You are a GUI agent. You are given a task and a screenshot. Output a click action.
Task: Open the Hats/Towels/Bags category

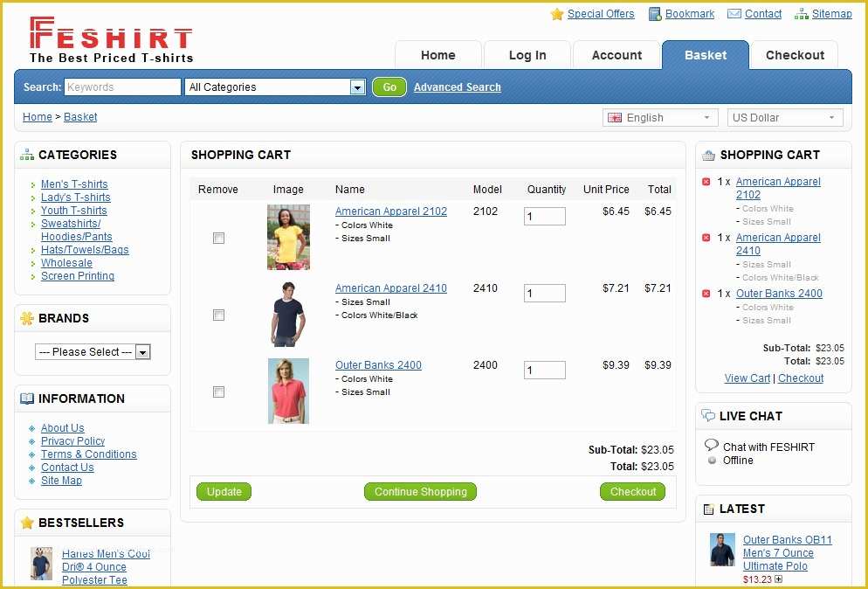pyautogui.click(x=85, y=250)
